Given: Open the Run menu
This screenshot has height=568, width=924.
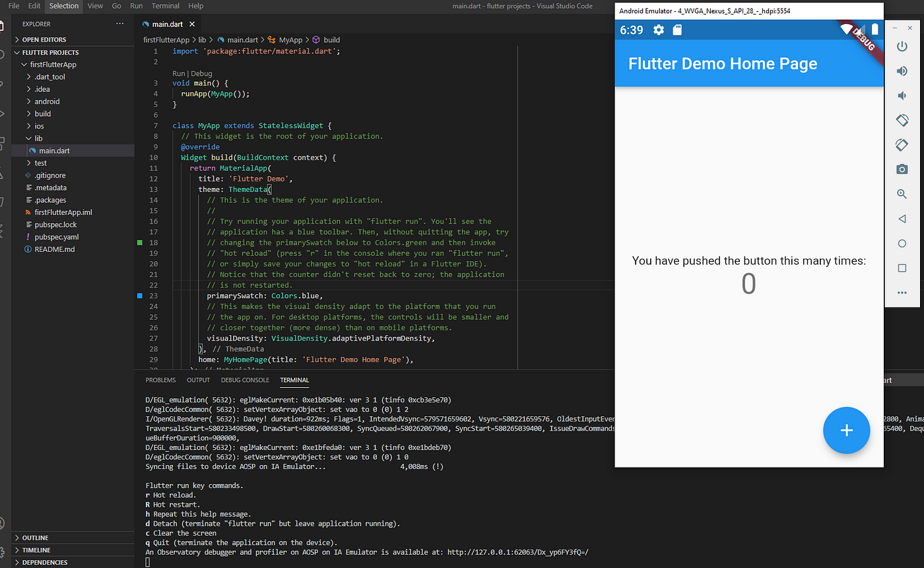Looking at the screenshot, I should pyautogui.click(x=136, y=5).
